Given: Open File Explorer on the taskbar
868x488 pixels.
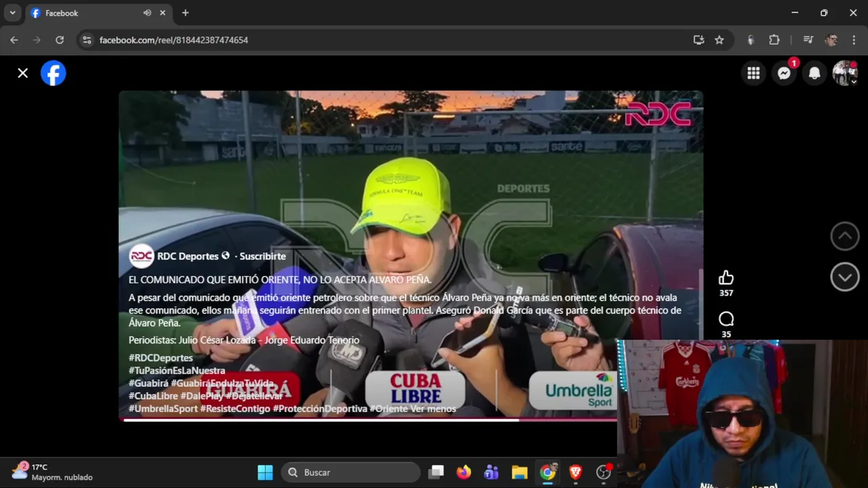Looking at the screenshot, I should [519, 472].
